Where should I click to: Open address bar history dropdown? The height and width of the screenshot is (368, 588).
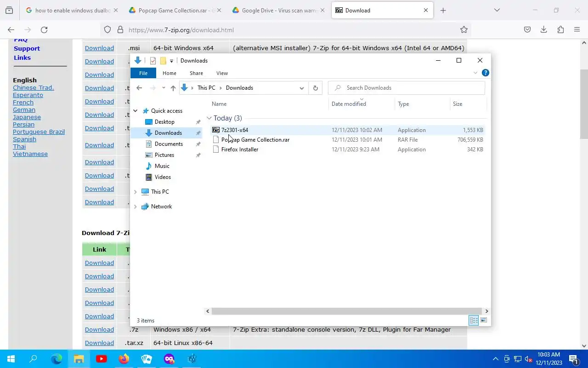302,88
